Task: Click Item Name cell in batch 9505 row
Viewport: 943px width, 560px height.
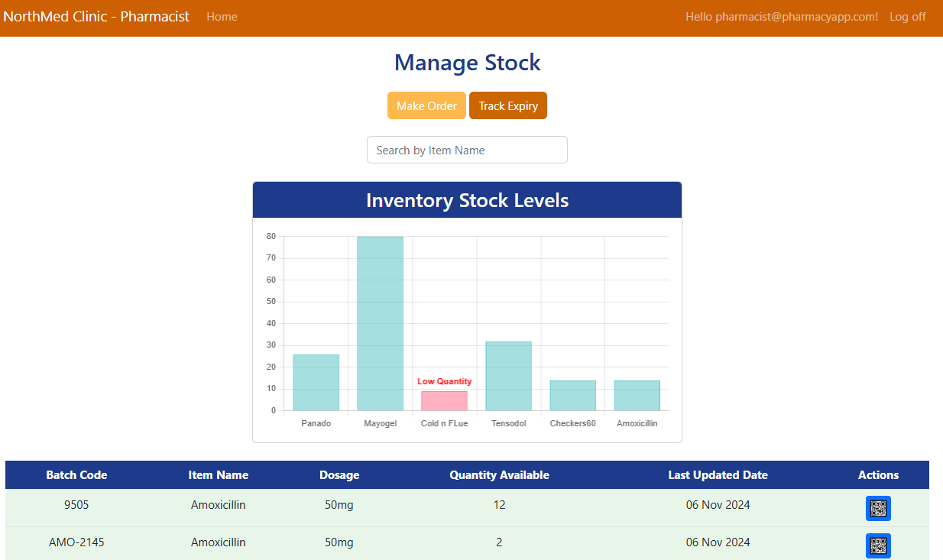Action: [x=219, y=504]
